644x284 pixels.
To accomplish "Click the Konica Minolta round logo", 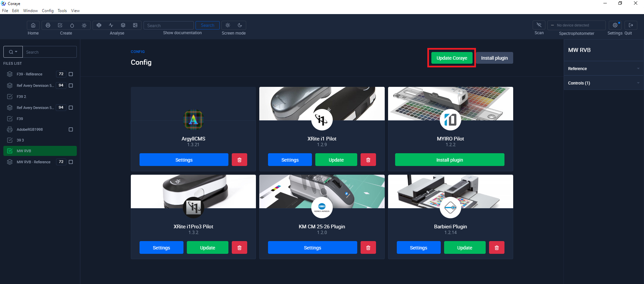I will pyautogui.click(x=322, y=208).
